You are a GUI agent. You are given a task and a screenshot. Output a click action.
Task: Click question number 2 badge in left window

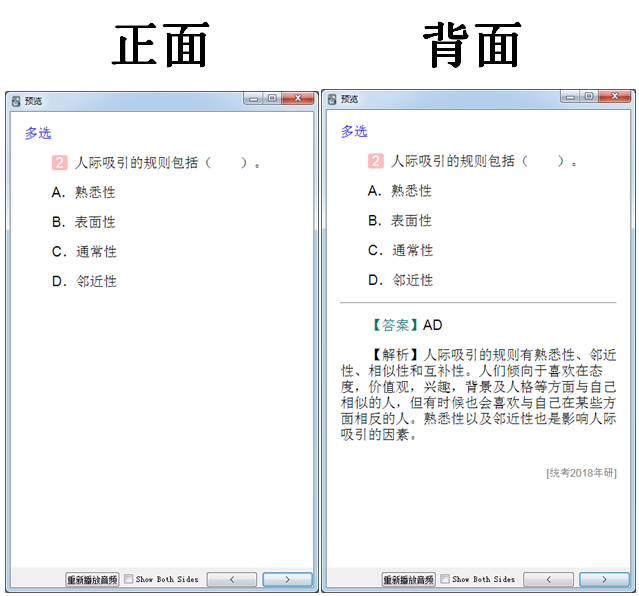point(59,163)
